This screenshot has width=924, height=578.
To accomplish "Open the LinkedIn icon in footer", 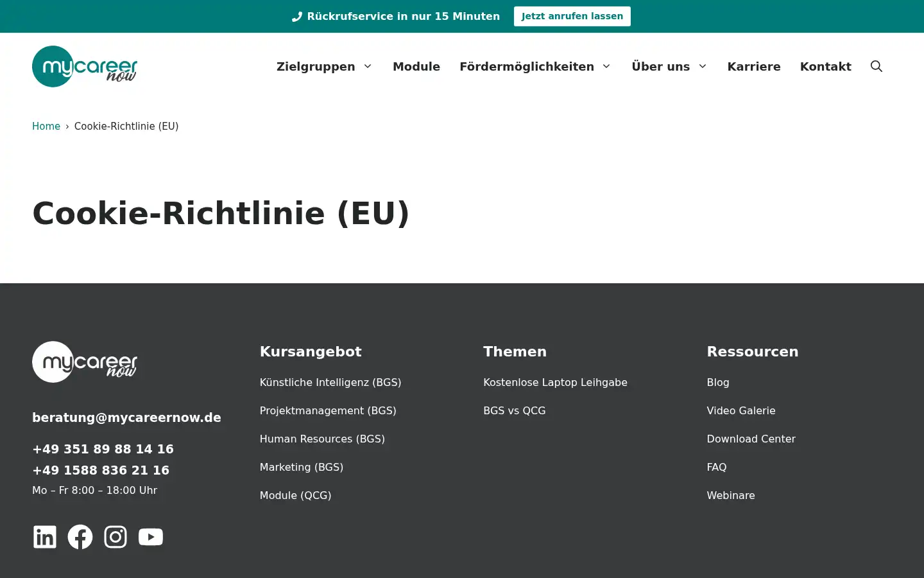I will tap(45, 537).
